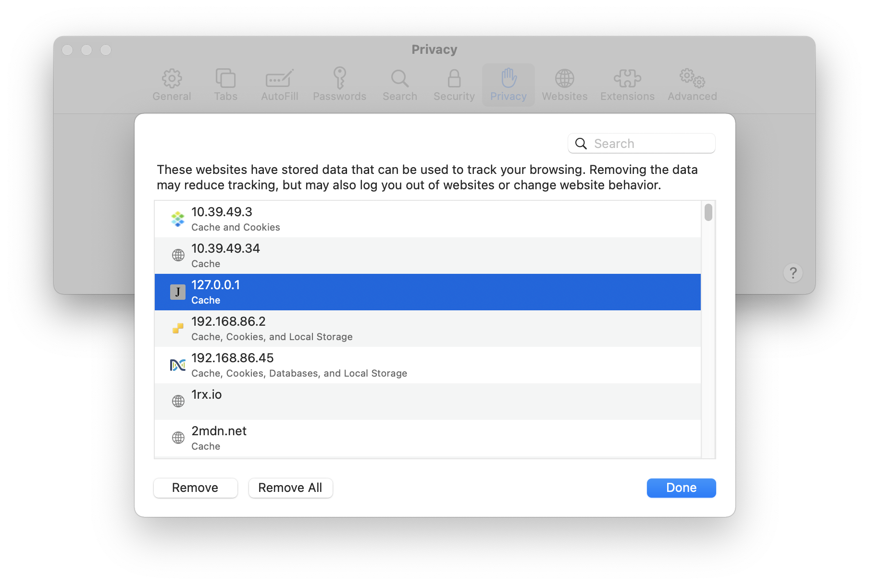Select the Security lock icon
The width and height of the screenshot is (869, 588).
tap(453, 84)
